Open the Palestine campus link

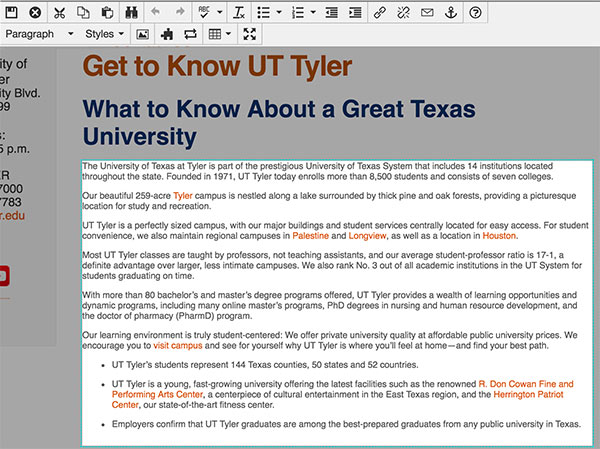click(x=310, y=236)
